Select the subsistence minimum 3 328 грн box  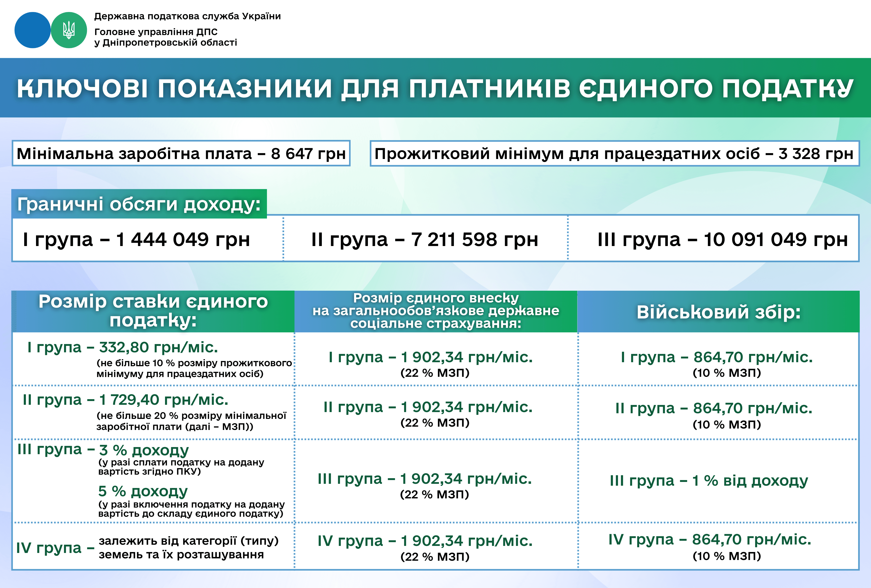click(614, 154)
